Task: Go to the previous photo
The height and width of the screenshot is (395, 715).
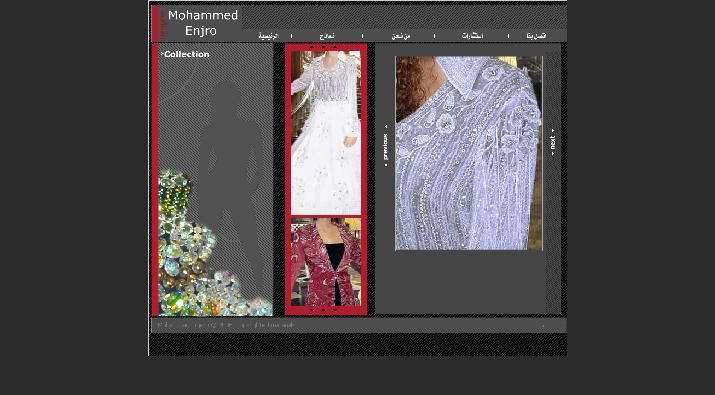Action: point(386,146)
